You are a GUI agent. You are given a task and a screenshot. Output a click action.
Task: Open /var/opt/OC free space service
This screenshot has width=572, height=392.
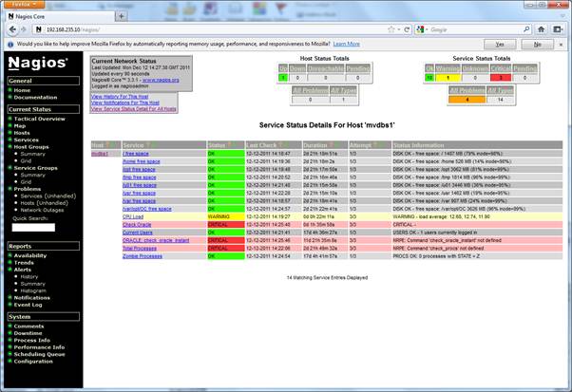click(147, 209)
